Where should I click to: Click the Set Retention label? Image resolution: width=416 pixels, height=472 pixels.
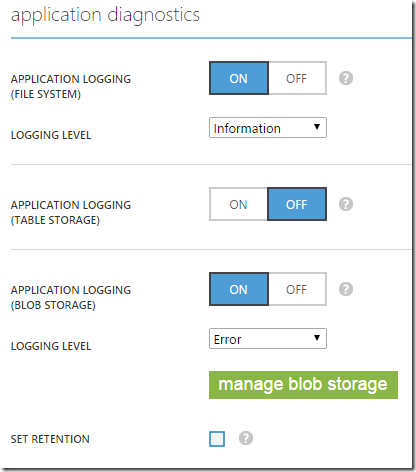click(x=50, y=439)
